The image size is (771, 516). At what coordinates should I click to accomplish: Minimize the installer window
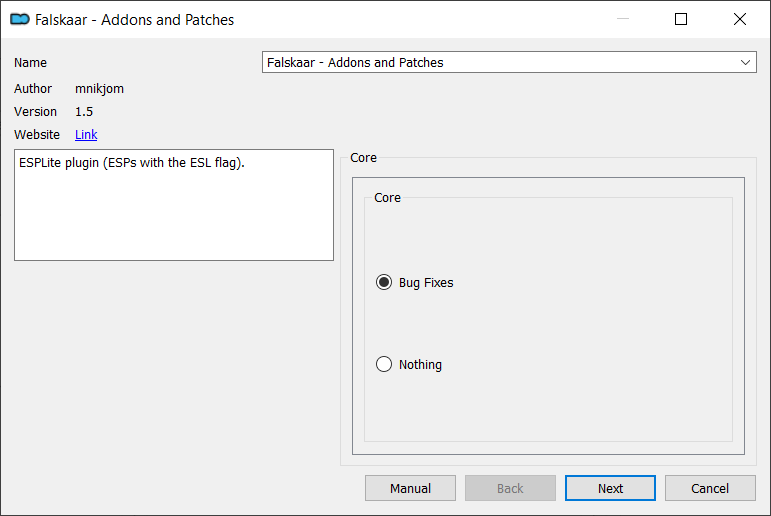coord(623,19)
